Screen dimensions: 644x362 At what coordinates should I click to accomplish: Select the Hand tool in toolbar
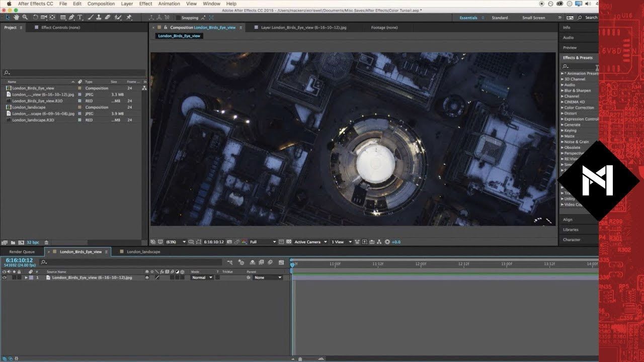pyautogui.click(x=17, y=18)
